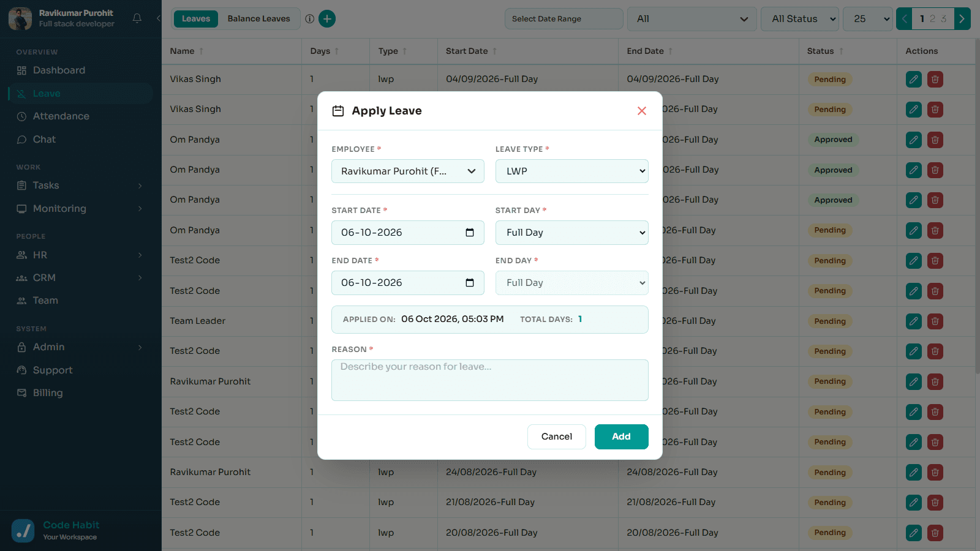Click the Add button in the dialog
Image resolution: width=980 pixels, height=551 pixels.
pos(622,437)
